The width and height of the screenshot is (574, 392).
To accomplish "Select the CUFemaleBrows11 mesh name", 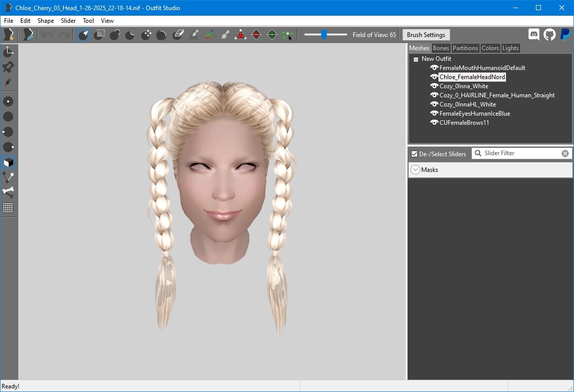I will pyautogui.click(x=464, y=123).
